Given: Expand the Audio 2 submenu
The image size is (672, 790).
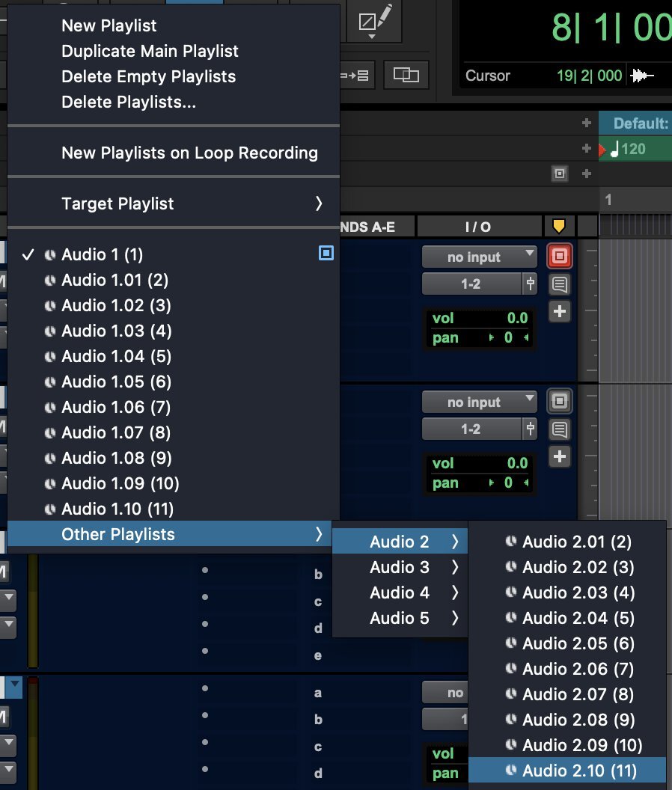Looking at the screenshot, I should [x=400, y=542].
